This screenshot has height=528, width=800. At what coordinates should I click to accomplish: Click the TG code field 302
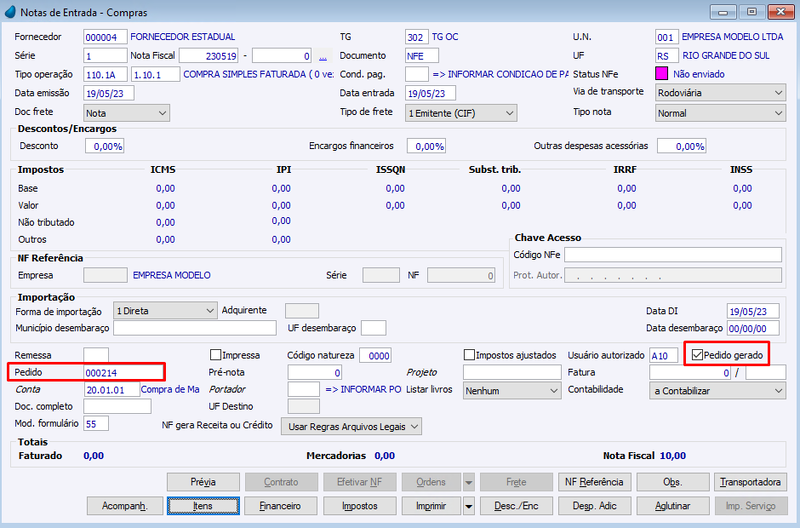click(x=417, y=37)
